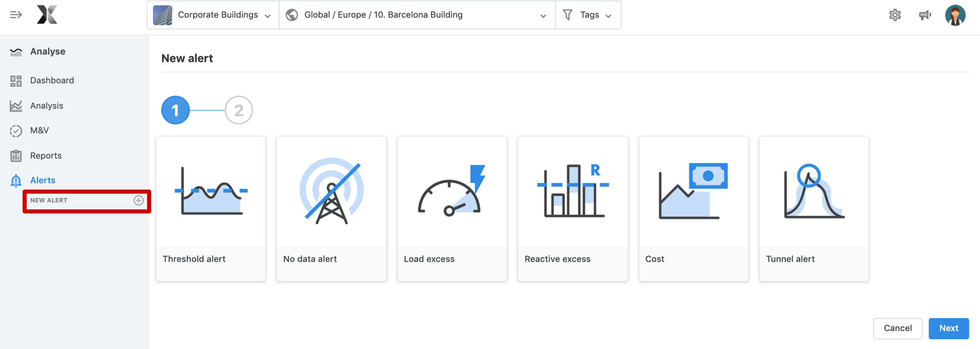Open the Tags filter dropdown
The image size is (980, 349).
(589, 15)
